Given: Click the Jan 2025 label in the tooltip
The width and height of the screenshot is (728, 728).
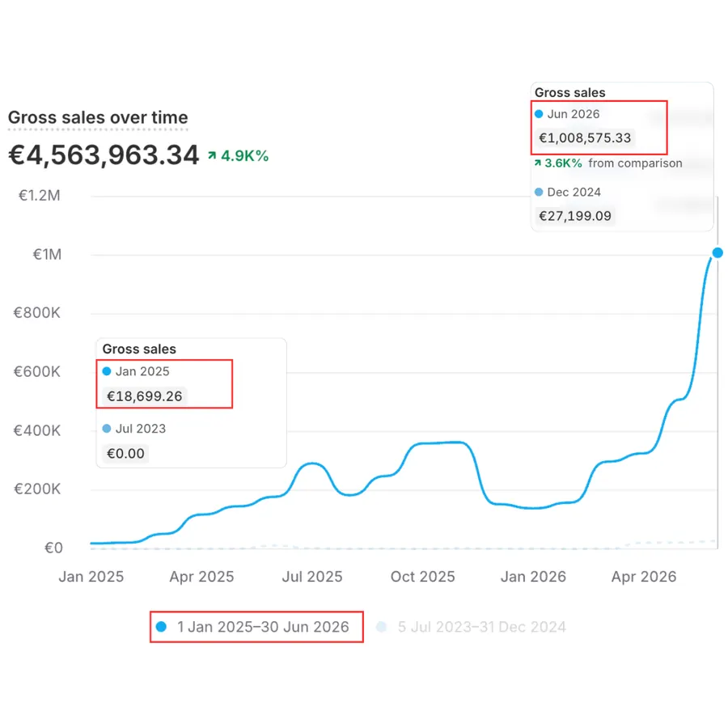Looking at the screenshot, I should point(142,371).
